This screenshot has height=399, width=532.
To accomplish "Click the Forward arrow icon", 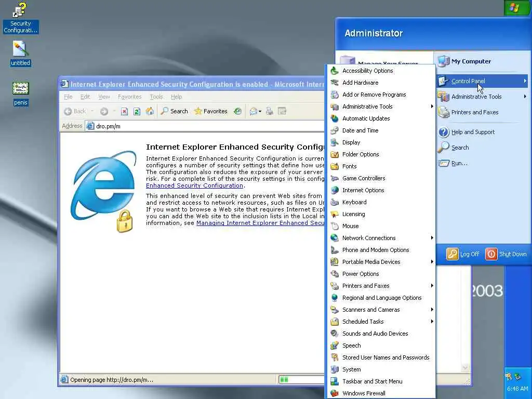I will [104, 111].
